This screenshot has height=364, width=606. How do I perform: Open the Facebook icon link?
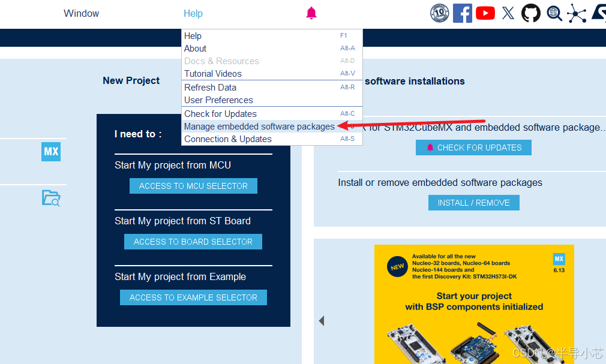tap(462, 13)
